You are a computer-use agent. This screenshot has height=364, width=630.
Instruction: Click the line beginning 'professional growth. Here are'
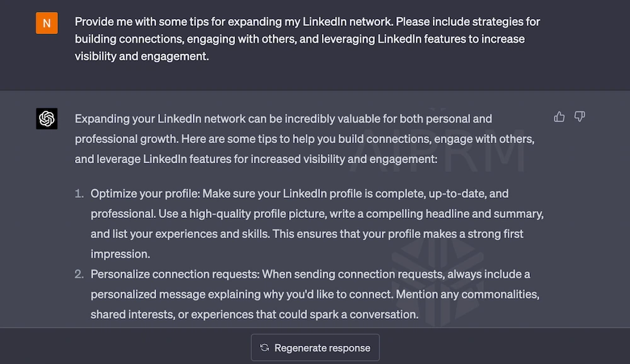304,139
